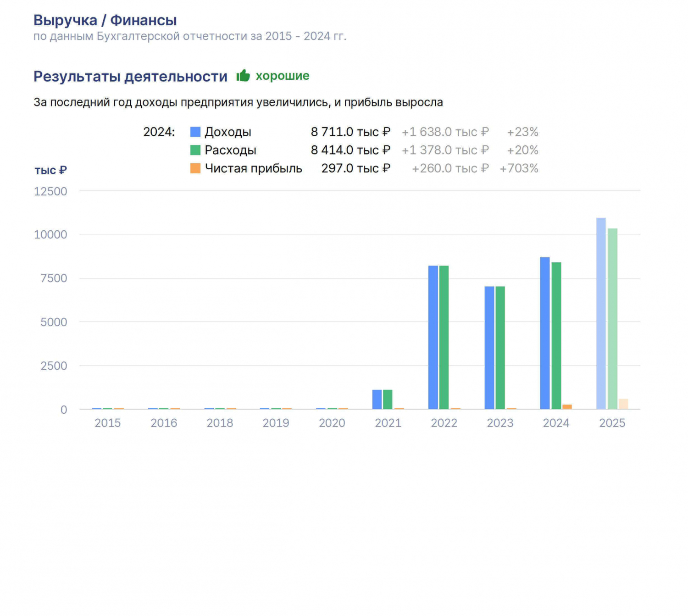Click the 2023 green expenses bar
Screen dimensions: 688x616
(500, 348)
